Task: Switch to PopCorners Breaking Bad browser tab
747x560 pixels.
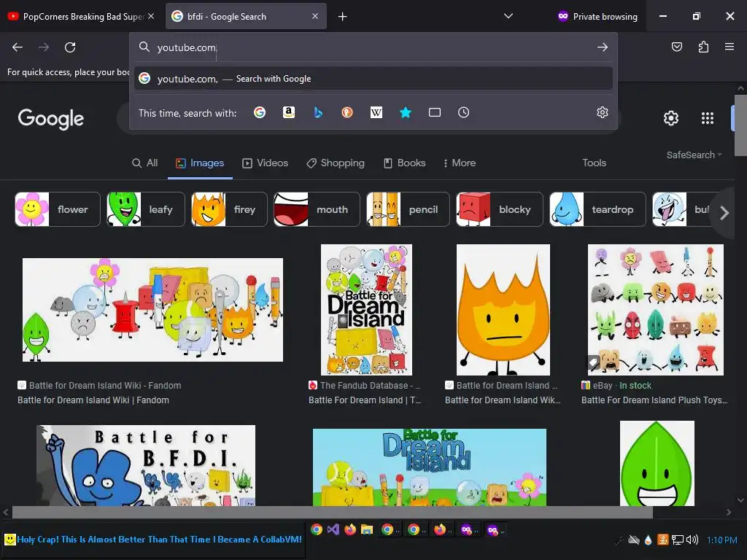Action: click(x=81, y=16)
